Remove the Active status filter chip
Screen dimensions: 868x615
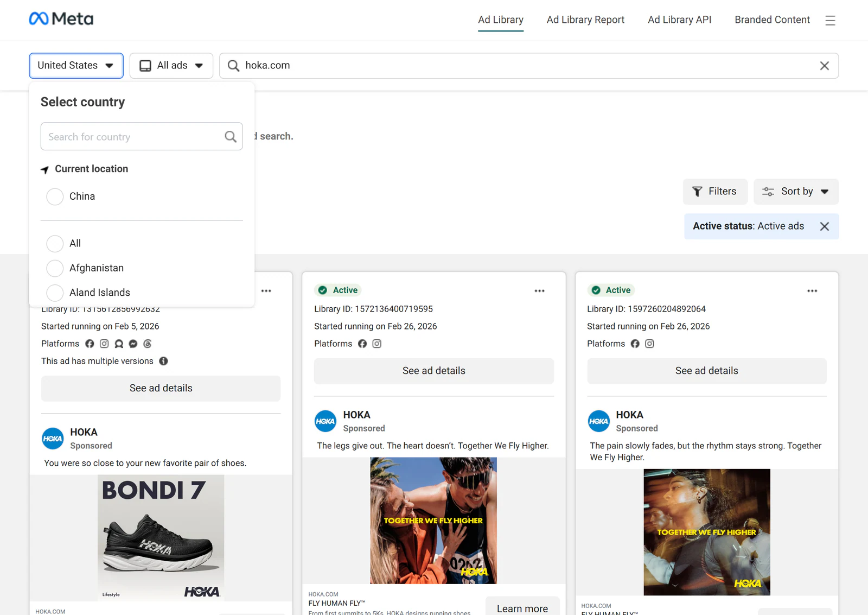[x=824, y=226]
